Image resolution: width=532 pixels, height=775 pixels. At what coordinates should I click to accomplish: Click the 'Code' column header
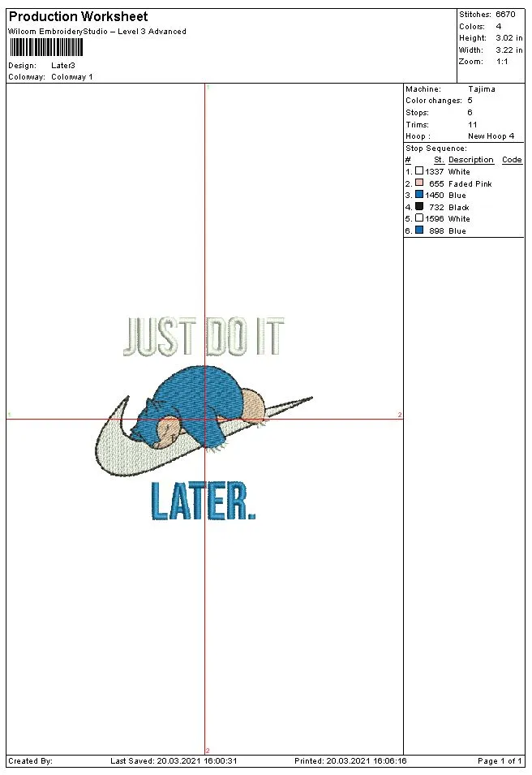coord(512,160)
